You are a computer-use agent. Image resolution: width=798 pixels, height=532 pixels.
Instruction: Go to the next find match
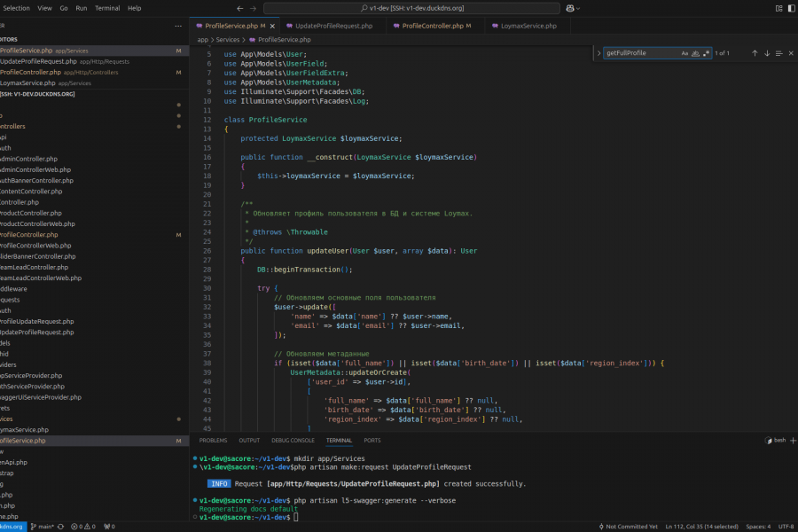coord(767,53)
